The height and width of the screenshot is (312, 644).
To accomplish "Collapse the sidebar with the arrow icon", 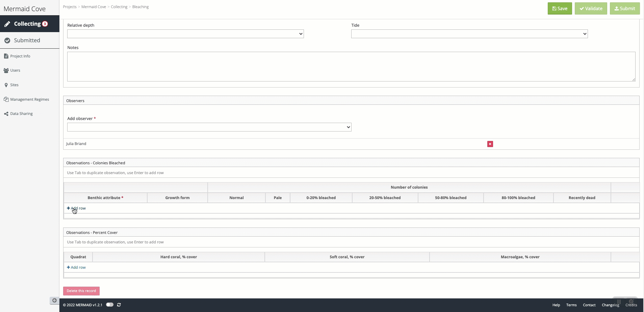I will tap(54, 301).
